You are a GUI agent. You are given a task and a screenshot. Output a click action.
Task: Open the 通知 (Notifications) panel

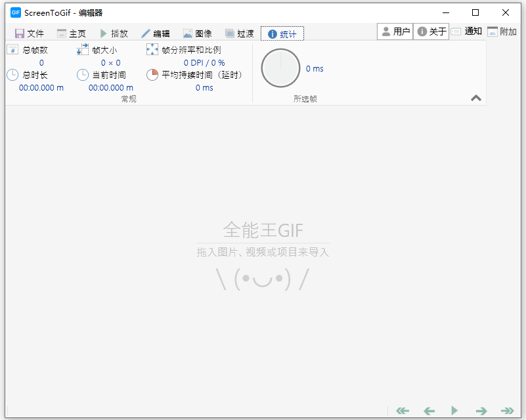(467, 31)
